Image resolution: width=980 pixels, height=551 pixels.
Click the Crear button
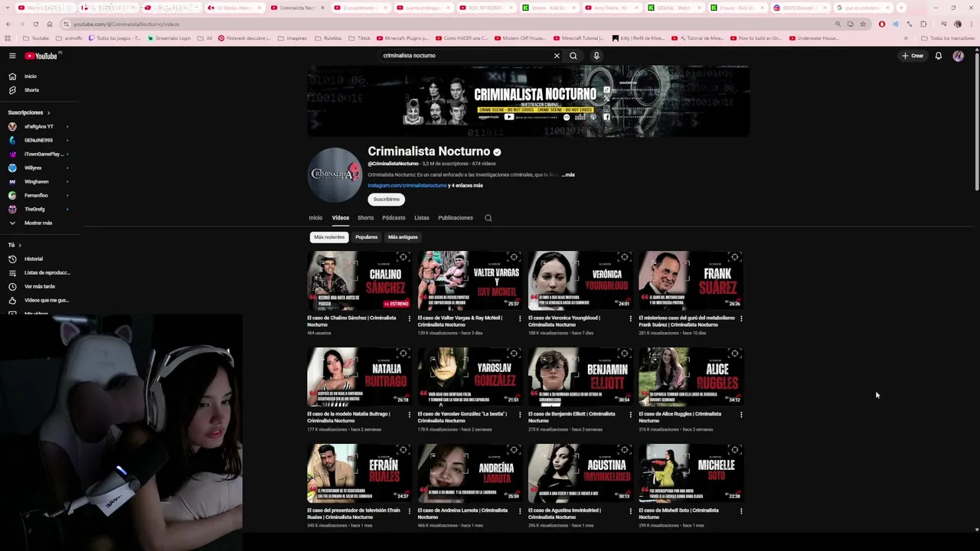point(913,56)
